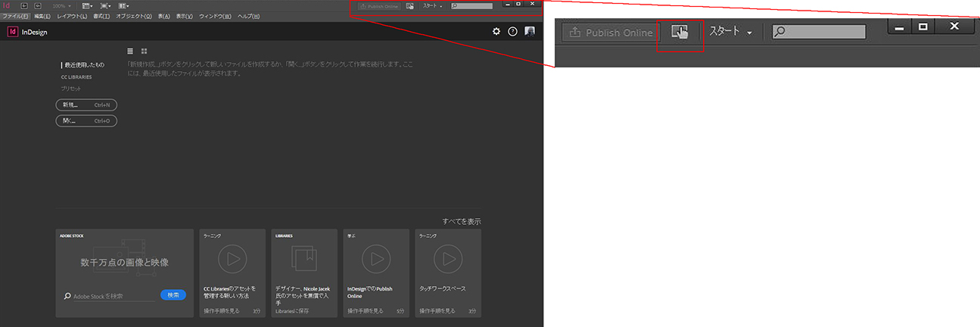Viewport: 980px width, 327px height.
Task: Open Adobe Bridge via the Br icon
Action: [x=24, y=5]
